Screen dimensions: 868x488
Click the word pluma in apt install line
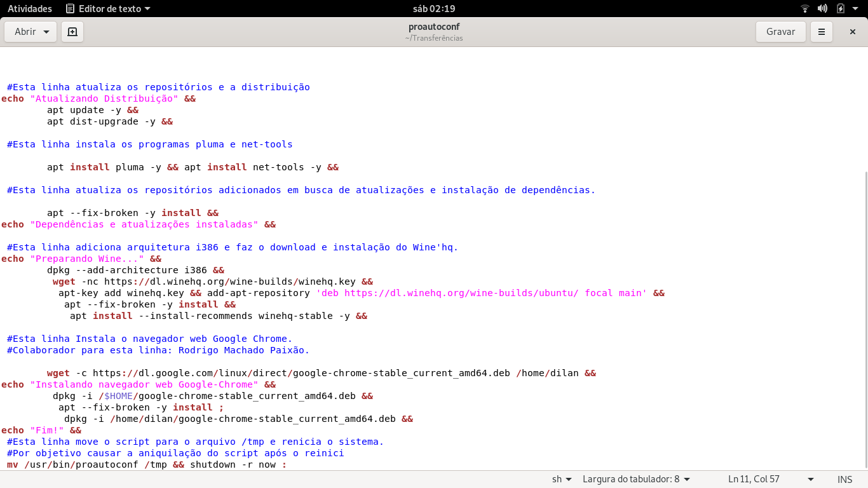pos(130,167)
